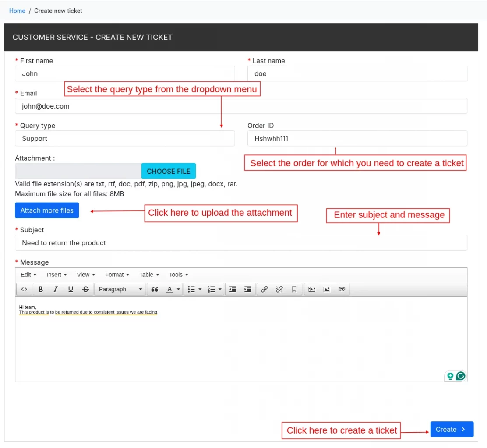The width and height of the screenshot is (487, 448).
Task: Click the Subject input field
Action: (x=241, y=243)
